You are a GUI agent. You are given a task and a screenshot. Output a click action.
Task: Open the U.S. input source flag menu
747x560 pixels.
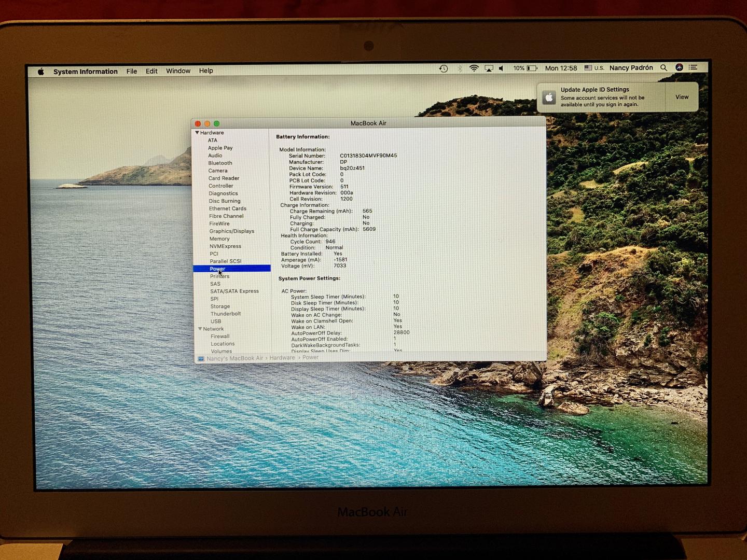coord(594,68)
